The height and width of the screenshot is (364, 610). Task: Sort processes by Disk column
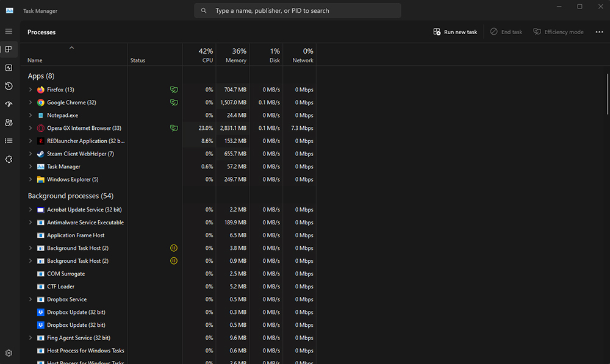pos(266,55)
